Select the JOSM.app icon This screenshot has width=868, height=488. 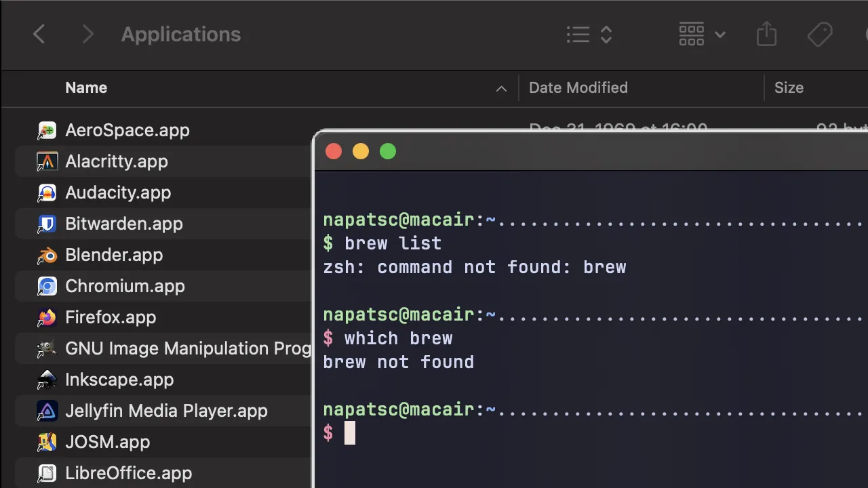click(47, 442)
